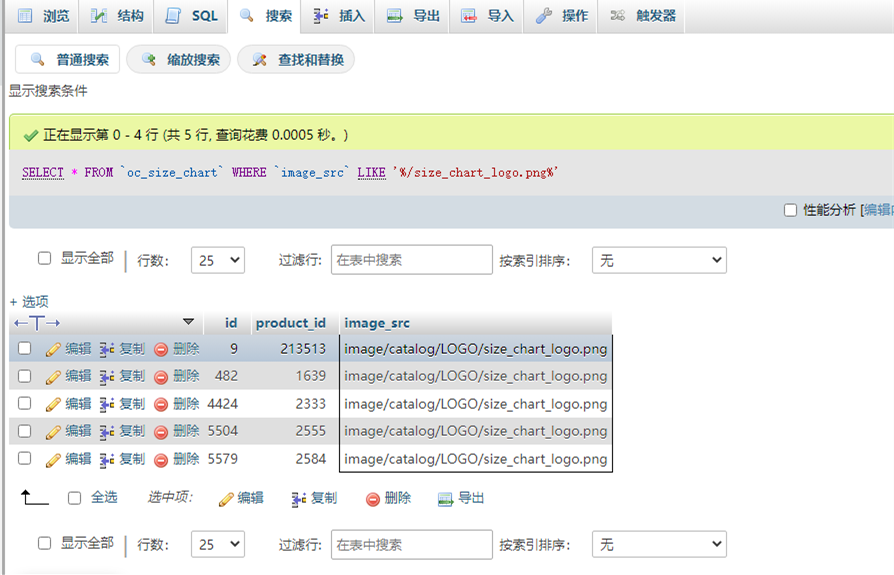Screen dimensions: 894x575
Task: Focus top 过滤行 filter input field
Action: [x=412, y=260]
